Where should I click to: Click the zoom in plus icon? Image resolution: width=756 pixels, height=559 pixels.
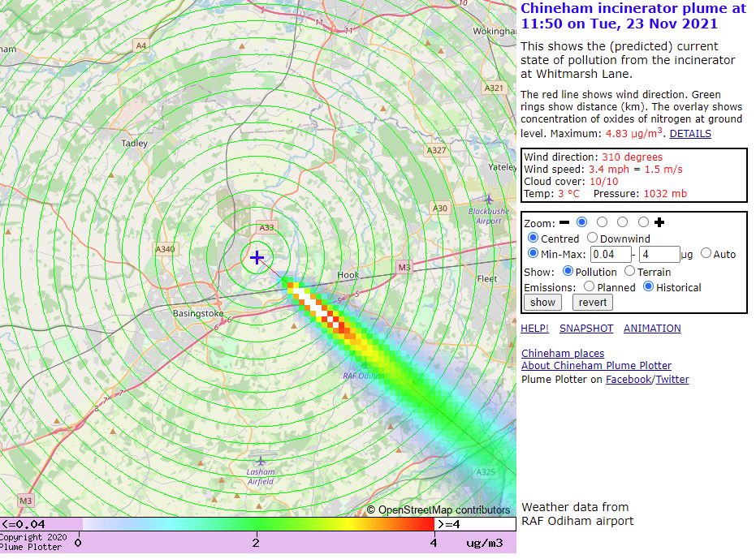tap(659, 222)
